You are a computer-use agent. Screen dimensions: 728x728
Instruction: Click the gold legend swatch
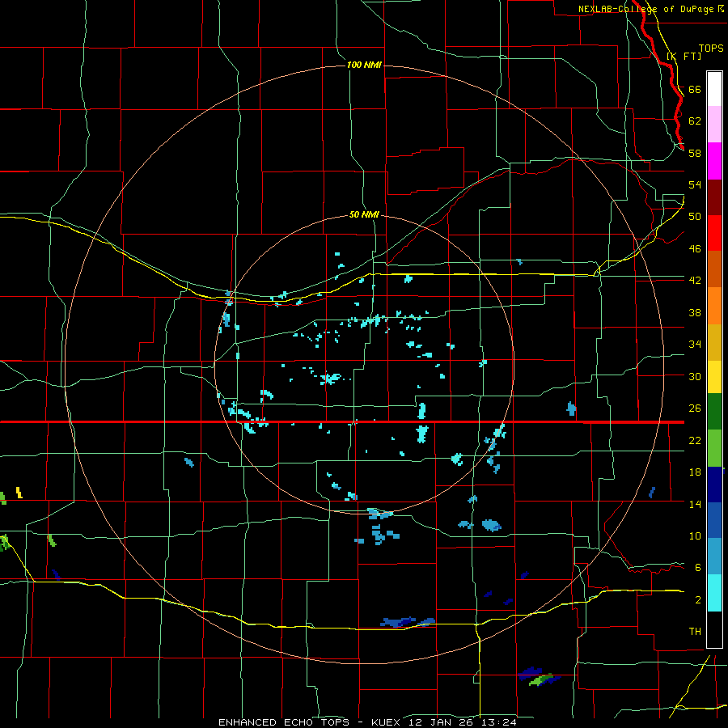click(x=714, y=342)
